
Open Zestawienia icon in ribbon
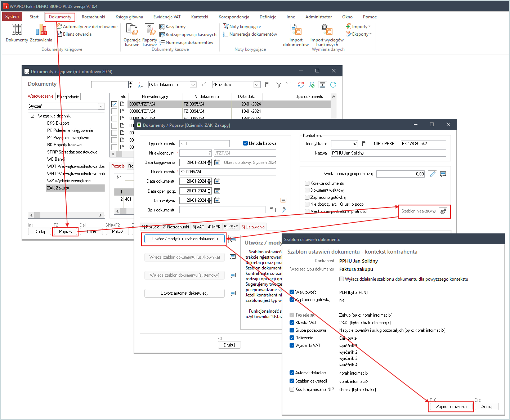pos(41,30)
